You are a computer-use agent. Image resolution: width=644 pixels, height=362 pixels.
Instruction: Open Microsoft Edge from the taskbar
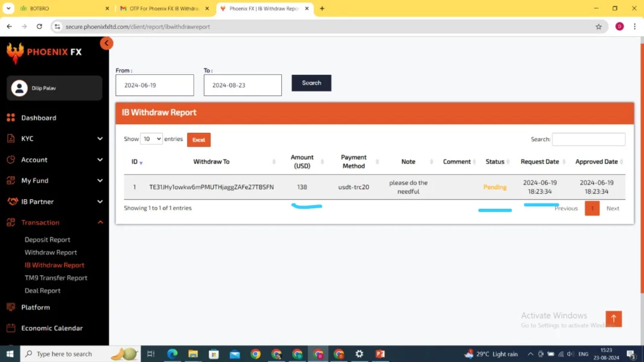[x=172, y=354]
